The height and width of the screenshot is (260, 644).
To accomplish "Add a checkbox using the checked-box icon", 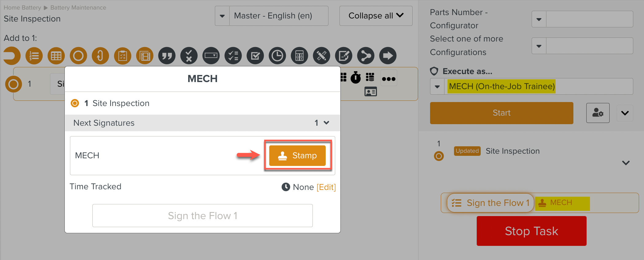I will [x=255, y=56].
